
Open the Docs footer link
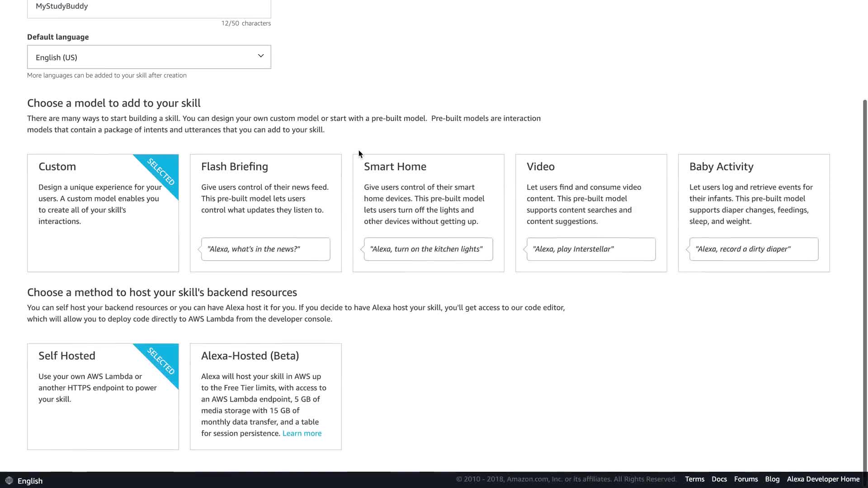pos(719,479)
